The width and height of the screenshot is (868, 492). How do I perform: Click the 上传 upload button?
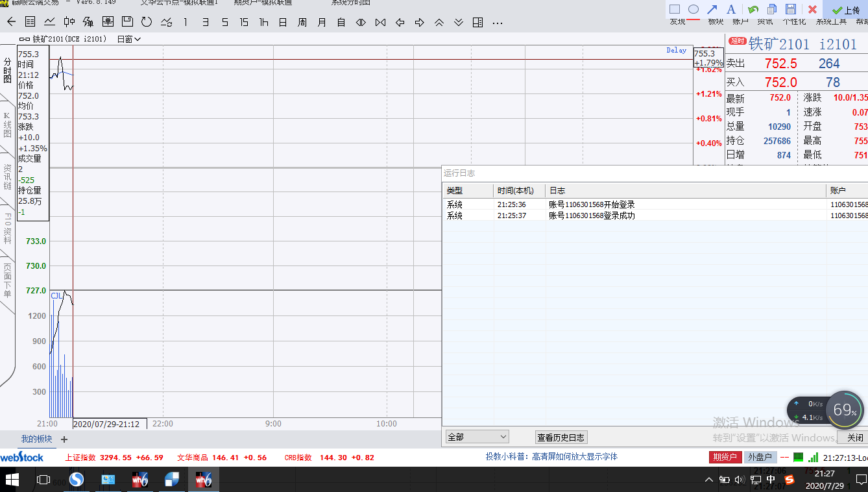846,10
